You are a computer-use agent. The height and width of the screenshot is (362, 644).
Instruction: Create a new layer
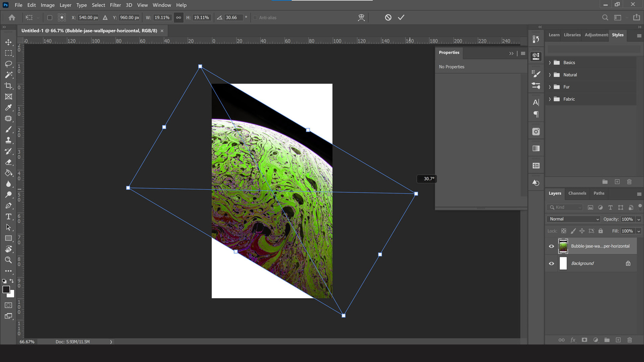618,340
